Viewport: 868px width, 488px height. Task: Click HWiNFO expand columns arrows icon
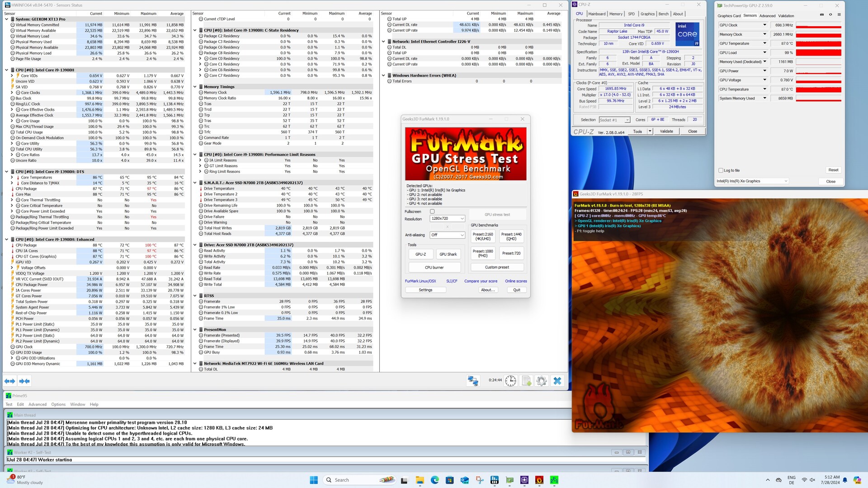(9, 381)
